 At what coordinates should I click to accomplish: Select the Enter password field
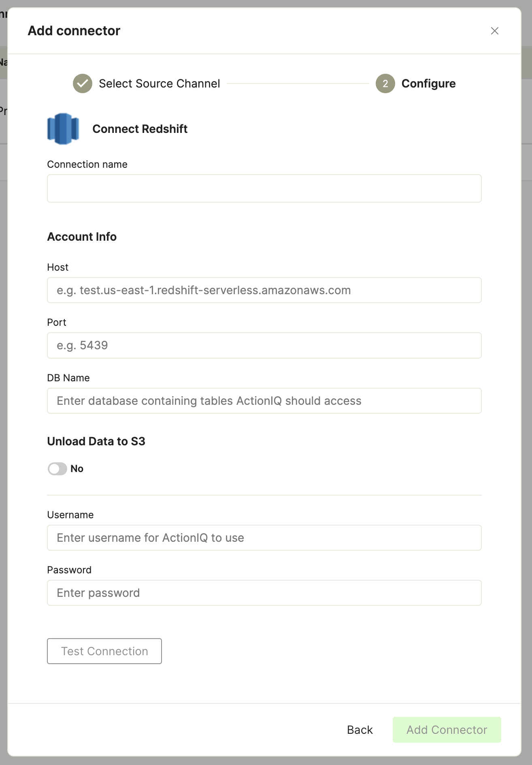[264, 592]
